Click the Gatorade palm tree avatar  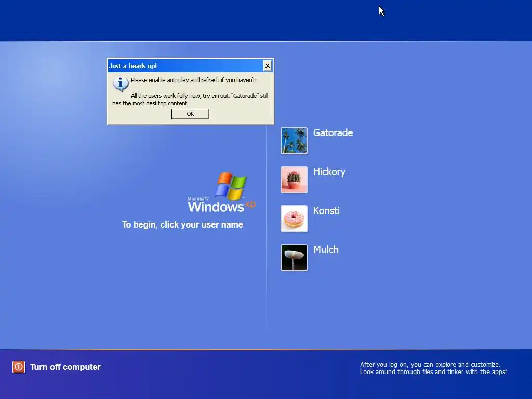tap(294, 141)
